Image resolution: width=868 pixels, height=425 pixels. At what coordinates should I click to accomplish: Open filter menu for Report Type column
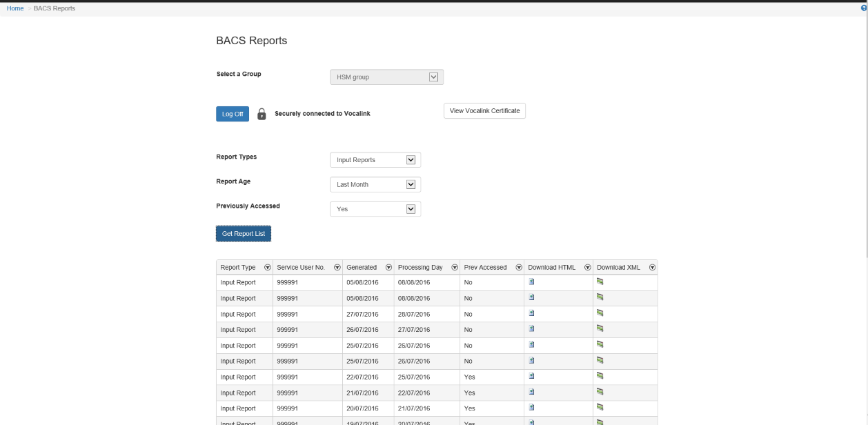[267, 268]
